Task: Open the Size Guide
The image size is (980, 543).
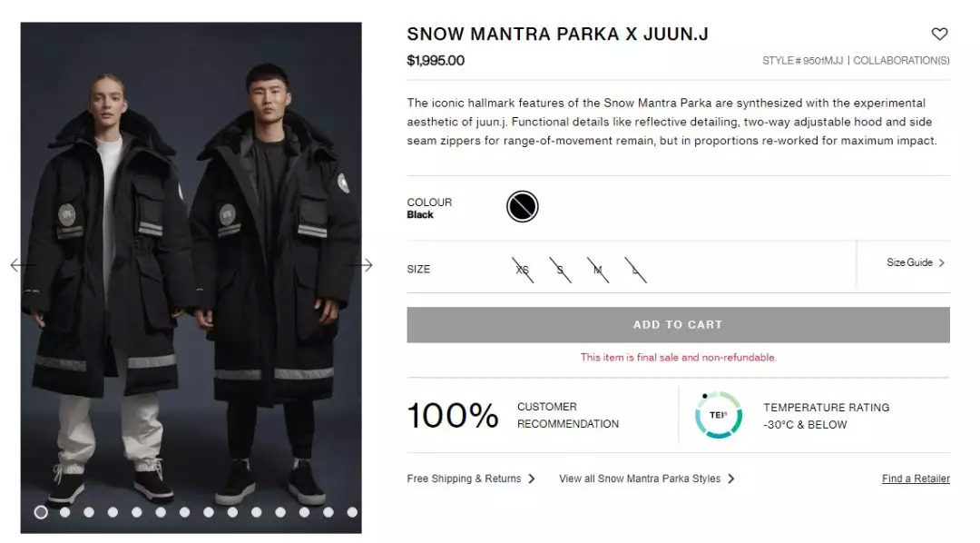Action: 909,262
